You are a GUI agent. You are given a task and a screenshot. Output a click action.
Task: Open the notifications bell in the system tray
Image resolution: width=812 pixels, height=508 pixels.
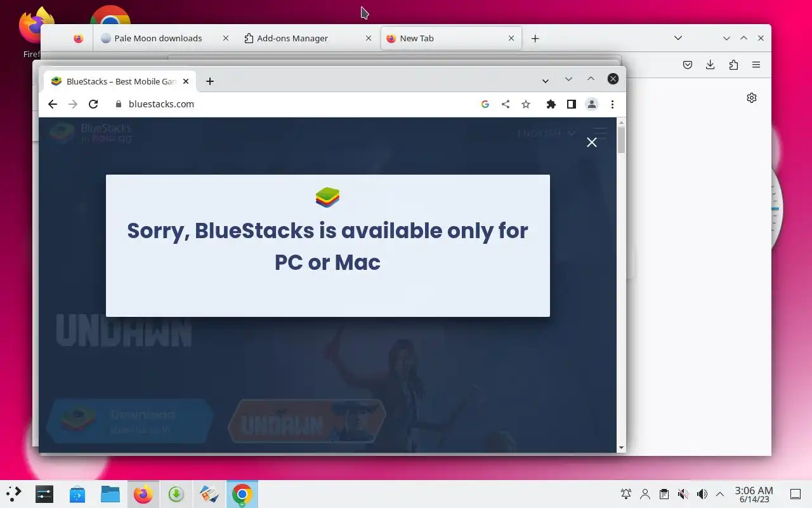click(x=626, y=494)
